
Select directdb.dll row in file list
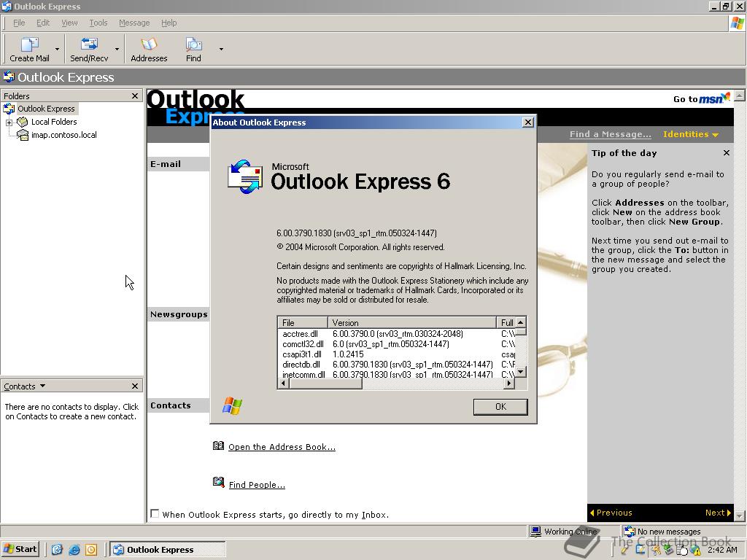pyautogui.click(x=396, y=365)
